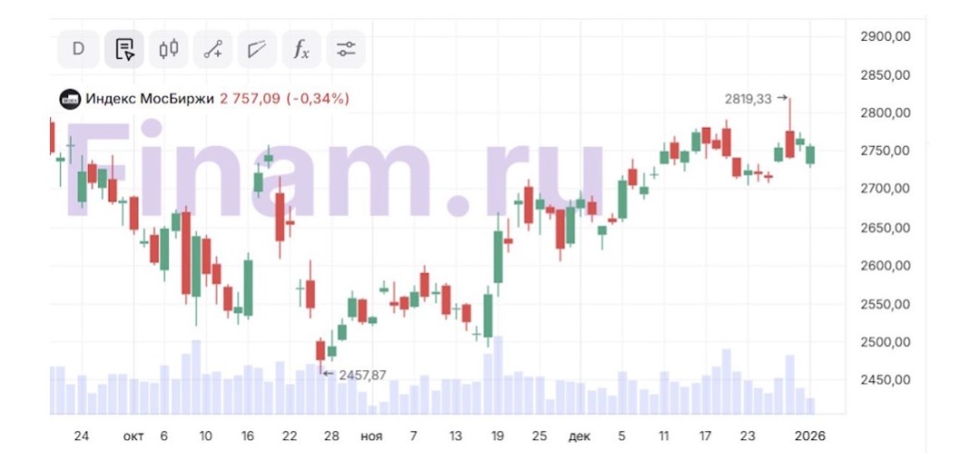Click the Индекс МосБиржи instrument name
The height and width of the screenshot is (460, 980).
click(x=149, y=99)
